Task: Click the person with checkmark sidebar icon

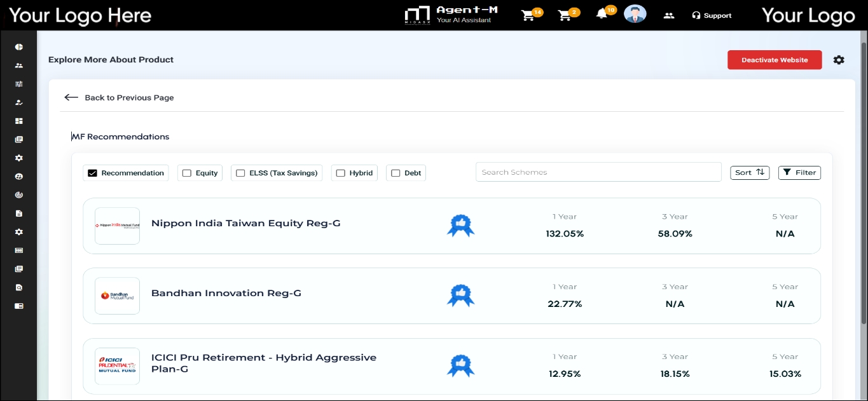Action: pos(19,102)
